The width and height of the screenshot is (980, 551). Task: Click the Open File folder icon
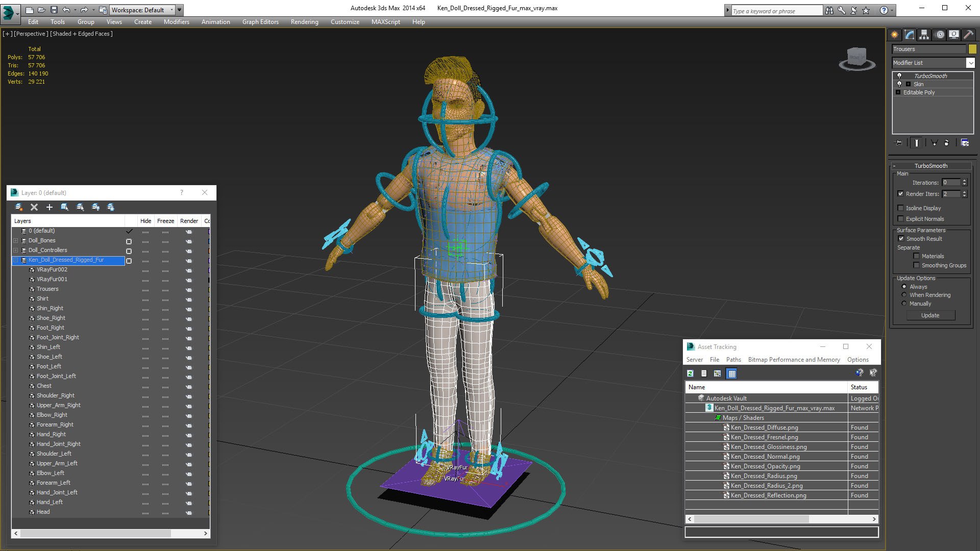pos(41,10)
